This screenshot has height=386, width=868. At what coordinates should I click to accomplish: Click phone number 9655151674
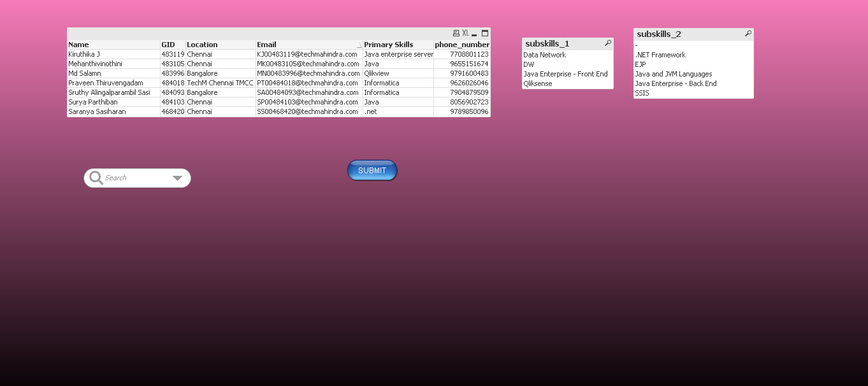[x=462, y=64]
